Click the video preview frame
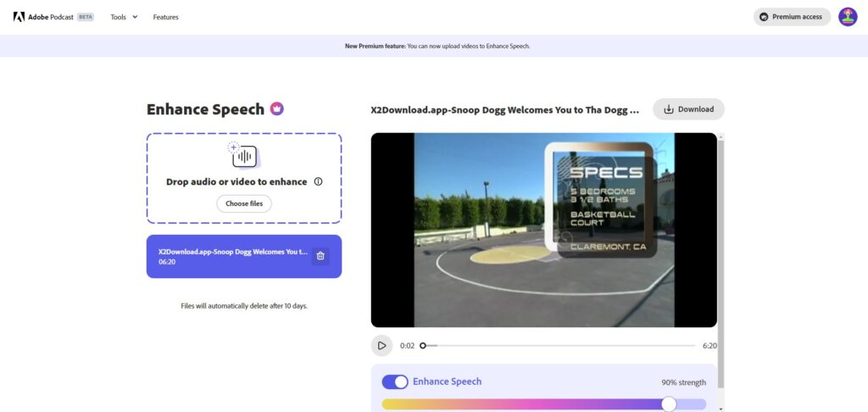The width and height of the screenshot is (868, 412). click(x=543, y=230)
